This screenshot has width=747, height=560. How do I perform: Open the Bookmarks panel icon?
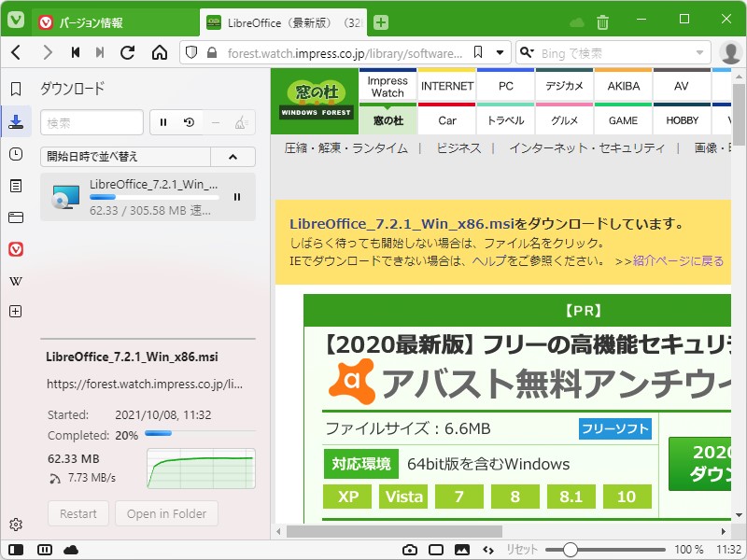coord(14,89)
